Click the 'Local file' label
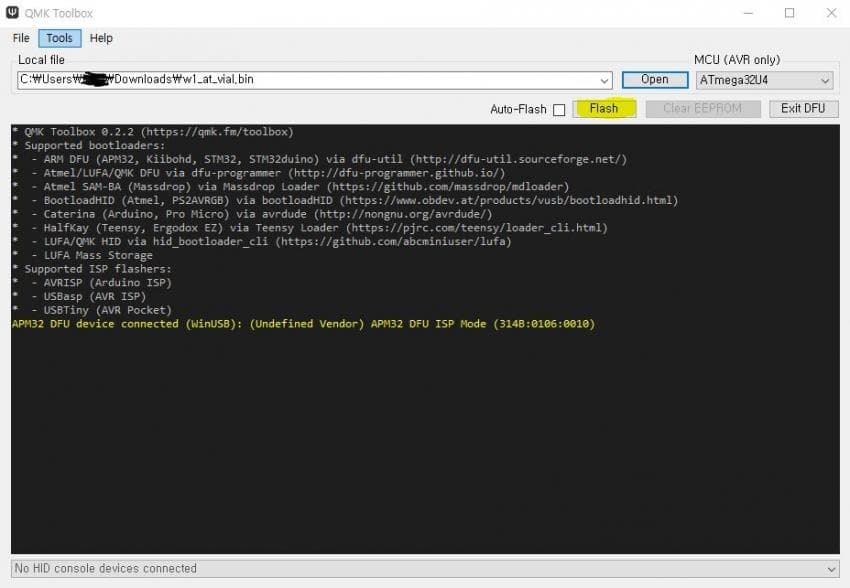The height and width of the screenshot is (588, 850). point(41,60)
